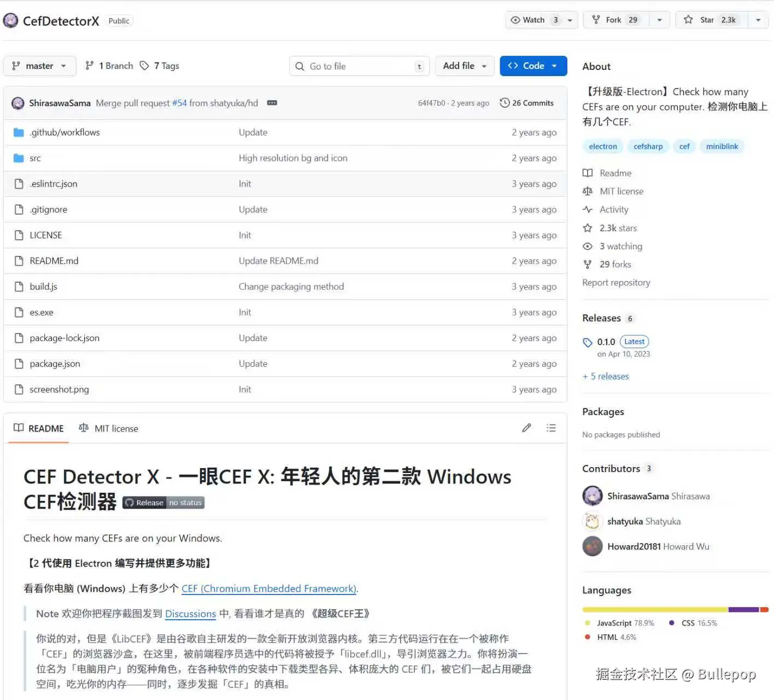The image size is (774, 700).
Task: Open the README outline list icon
Action: tap(551, 428)
